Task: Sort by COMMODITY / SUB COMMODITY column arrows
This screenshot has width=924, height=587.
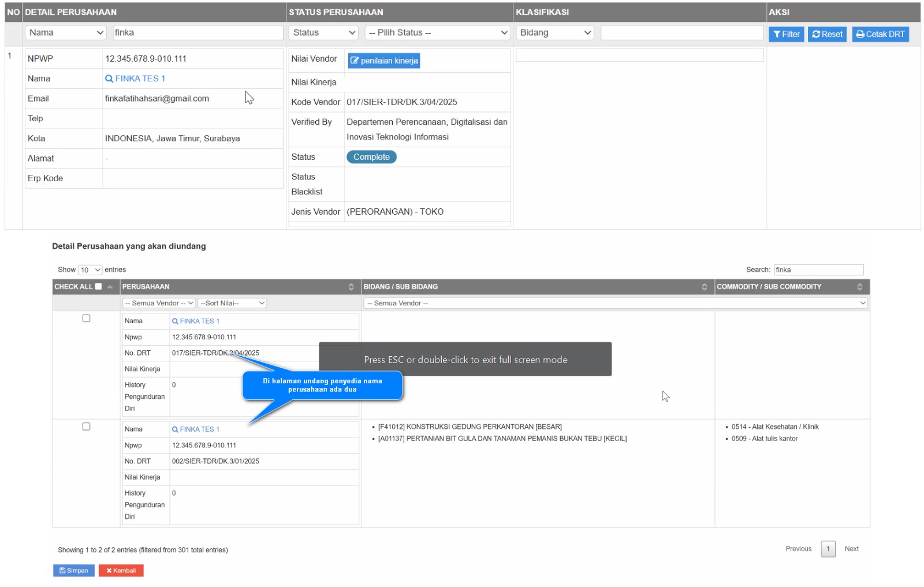Action: click(859, 287)
